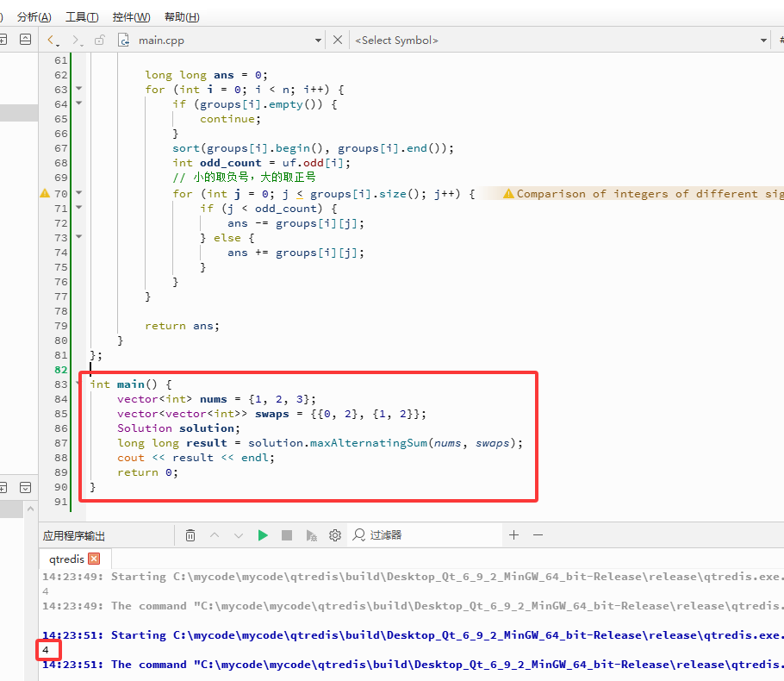
Task: Click 'cout << result << endl;' line
Action: point(196,458)
